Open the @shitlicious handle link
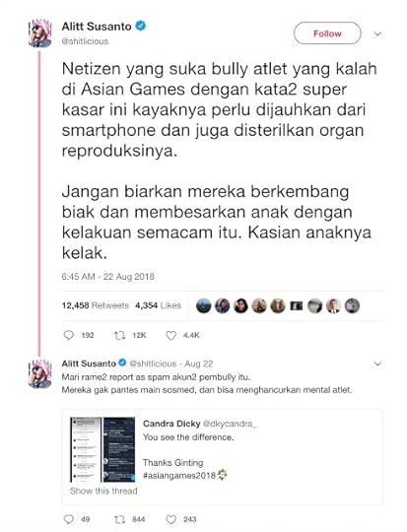The image size is (407, 532). tap(85, 41)
